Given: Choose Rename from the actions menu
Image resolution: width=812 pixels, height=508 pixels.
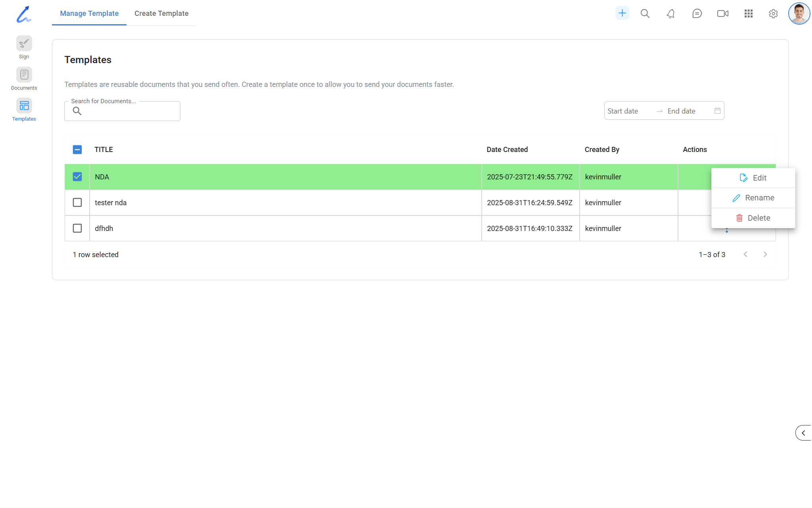Looking at the screenshot, I should click(753, 198).
